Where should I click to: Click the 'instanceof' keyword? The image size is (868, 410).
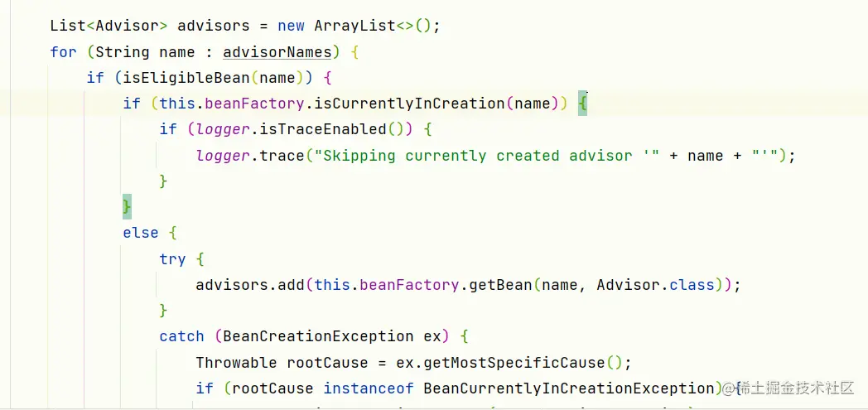coord(369,388)
